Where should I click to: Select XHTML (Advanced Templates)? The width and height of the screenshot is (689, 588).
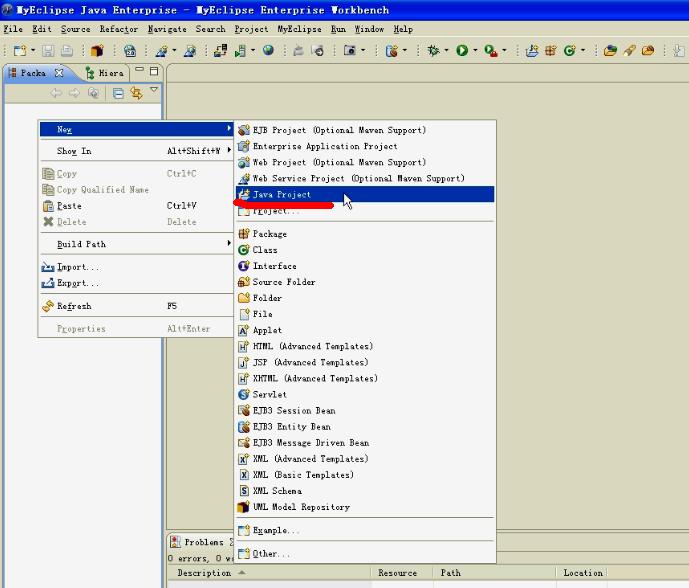point(365,378)
